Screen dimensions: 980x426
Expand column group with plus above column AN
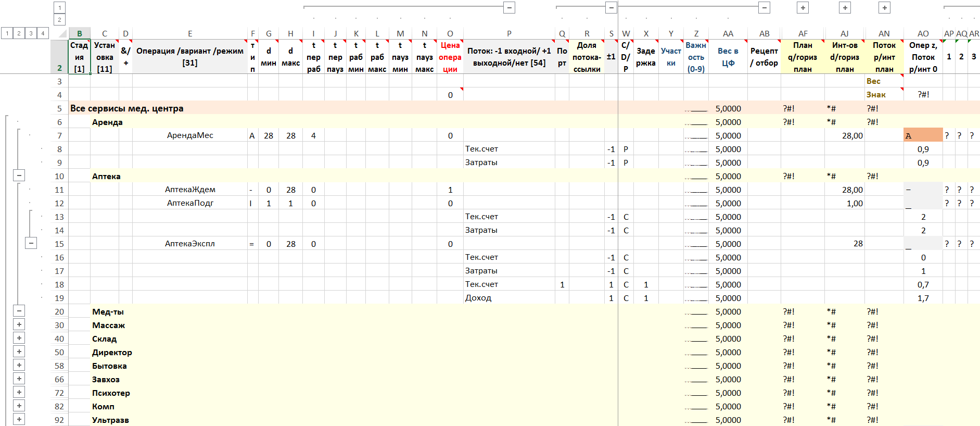click(x=884, y=7)
